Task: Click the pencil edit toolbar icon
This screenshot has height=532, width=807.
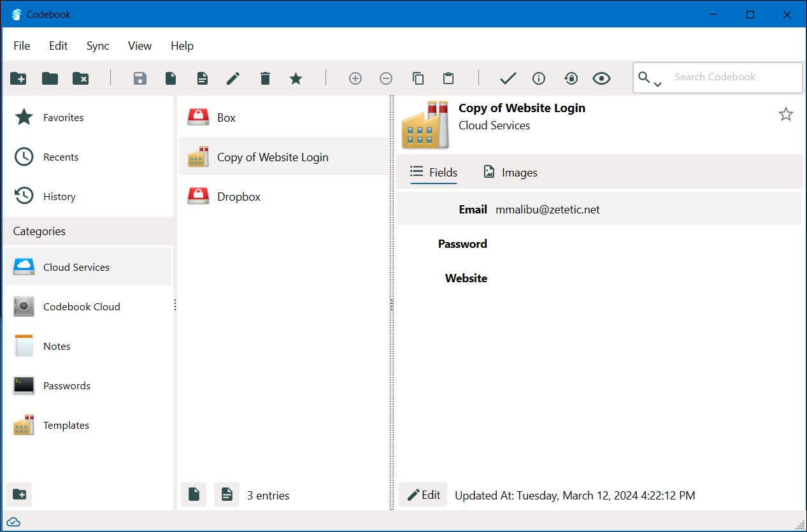Action: click(x=233, y=78)
